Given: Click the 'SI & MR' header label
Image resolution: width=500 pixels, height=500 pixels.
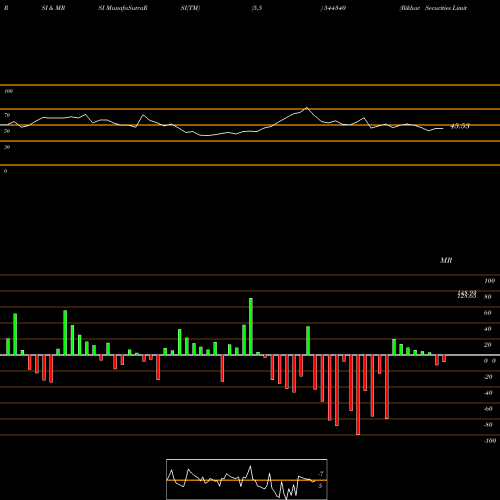Looking at the screenshot, I should point(53,8).
